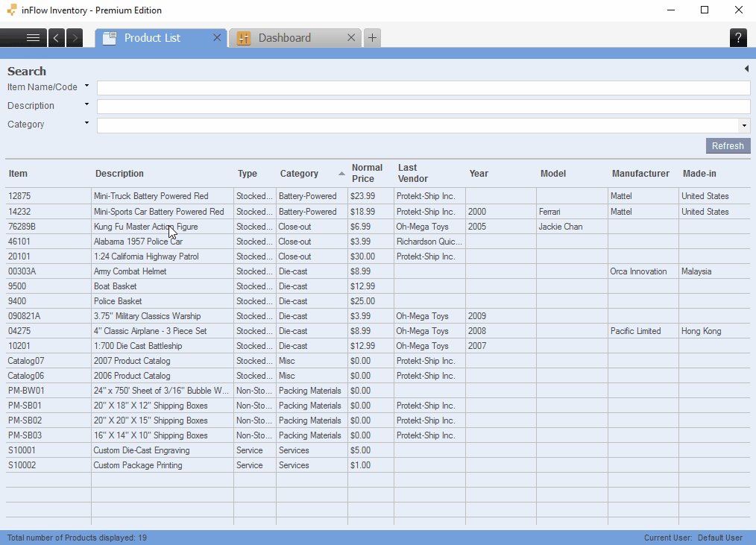This screenshot has width=756, height=545.
Task: Select 2007 Product Catalog row
Action: pyautogui.click(x=378, y=362)
